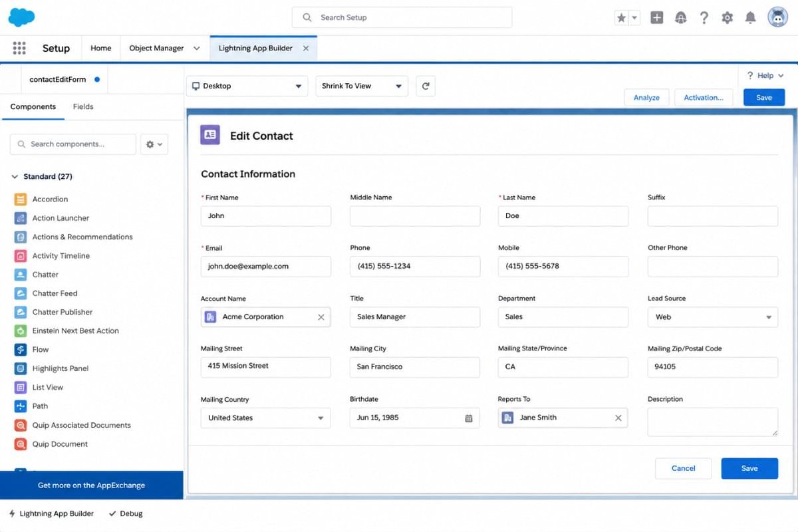The height and width of the screenshot is (532, 798).
Task: Expand the Help menu
Action: point(765,76)
